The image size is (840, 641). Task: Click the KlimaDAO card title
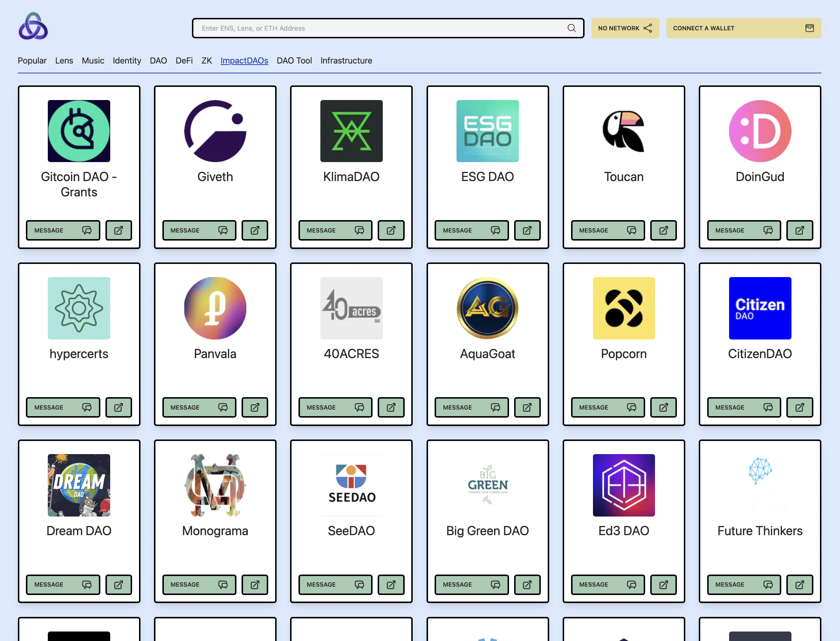pyautogui.click(x=351, y=177)
